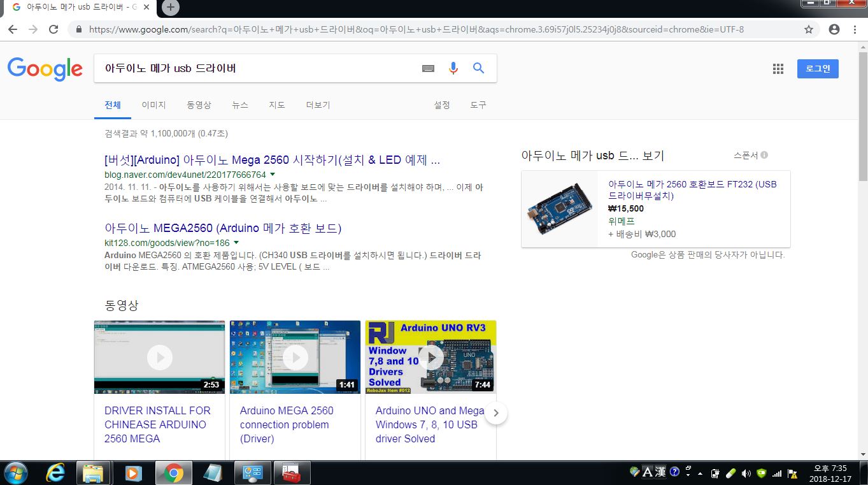Submit search with the magnifier icon
This screenshot has width=868, height=485.
(x=479, y=68)
